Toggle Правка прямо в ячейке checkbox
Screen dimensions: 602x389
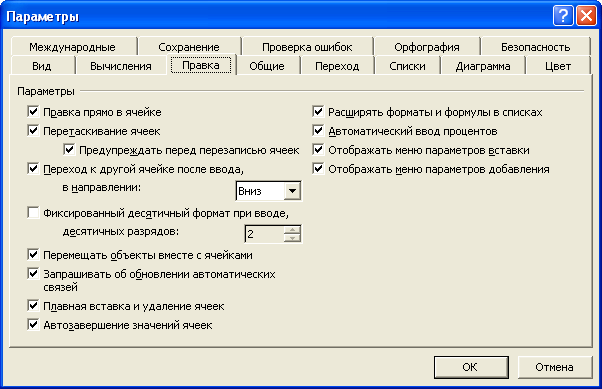pos(33,112)
